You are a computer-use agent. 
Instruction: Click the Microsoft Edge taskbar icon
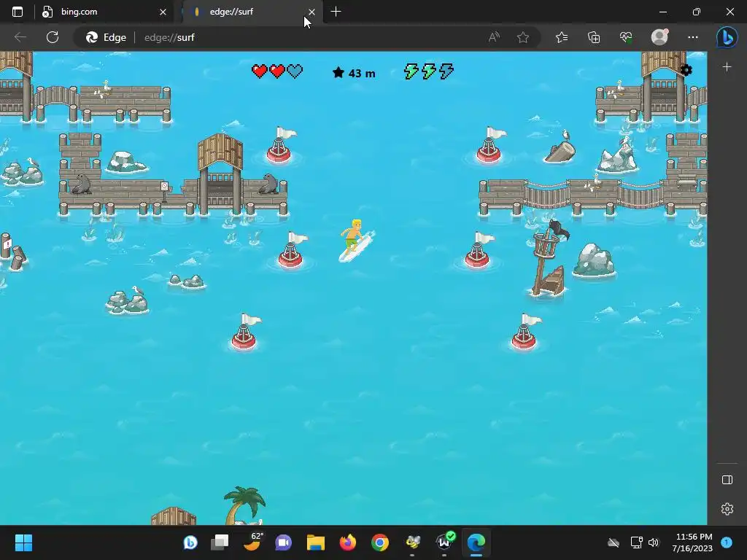pos(476,542)
